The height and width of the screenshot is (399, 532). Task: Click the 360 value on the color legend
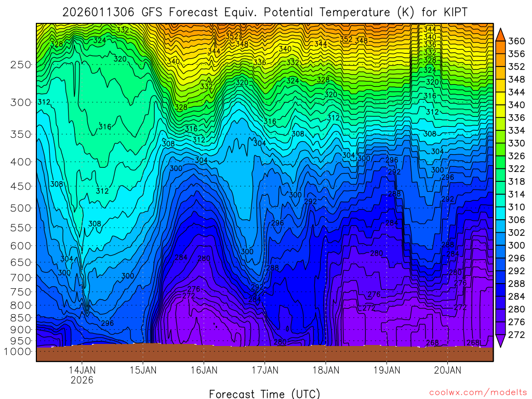[x=516, y=41]
